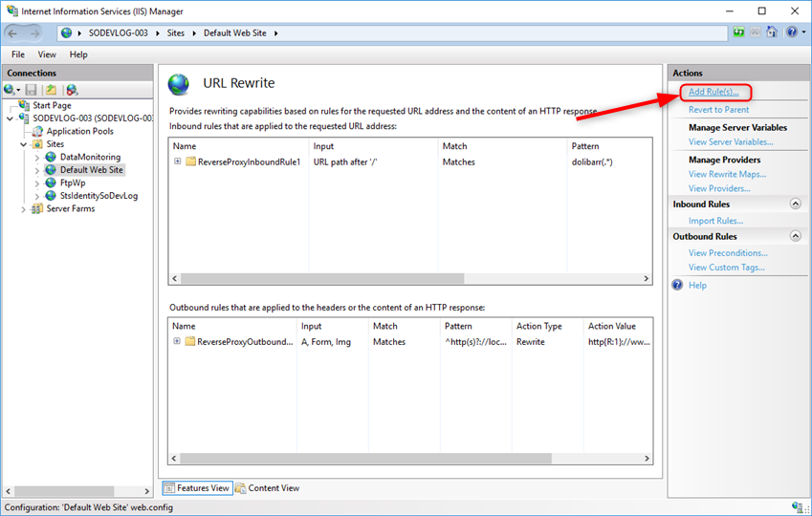Screen dimensions: 812x516
Task: Open View Server Variables... link
Action: tap(731, 141)
